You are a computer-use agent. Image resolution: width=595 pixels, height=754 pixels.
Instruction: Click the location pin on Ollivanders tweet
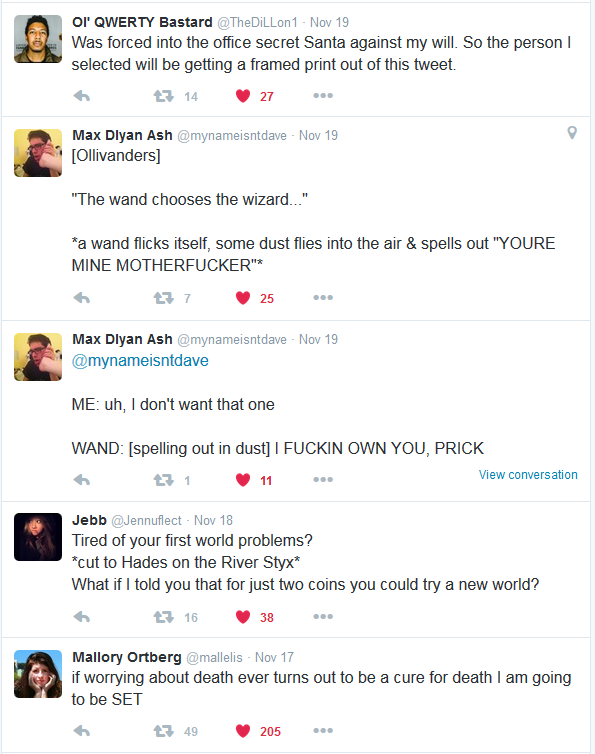point(572,133)
